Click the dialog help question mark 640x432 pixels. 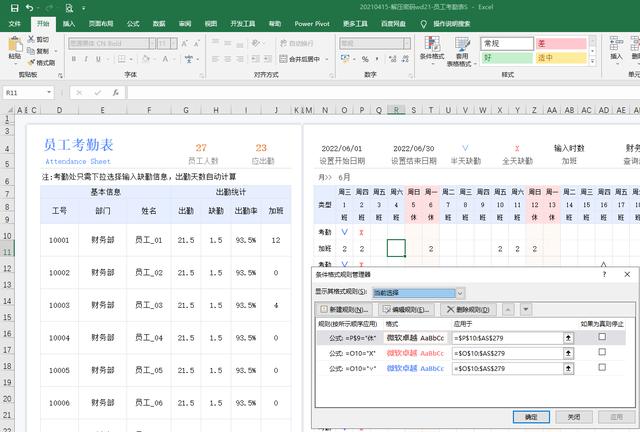tap(603, 274)
